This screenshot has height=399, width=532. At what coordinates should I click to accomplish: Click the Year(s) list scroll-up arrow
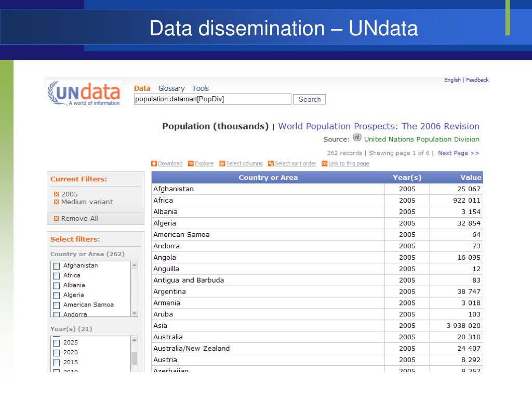(135, 340)
